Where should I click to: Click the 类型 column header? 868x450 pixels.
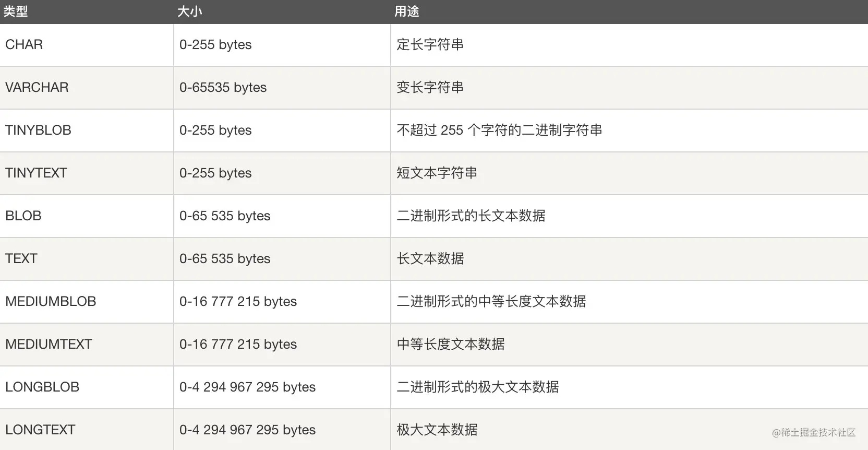(16, 11)
